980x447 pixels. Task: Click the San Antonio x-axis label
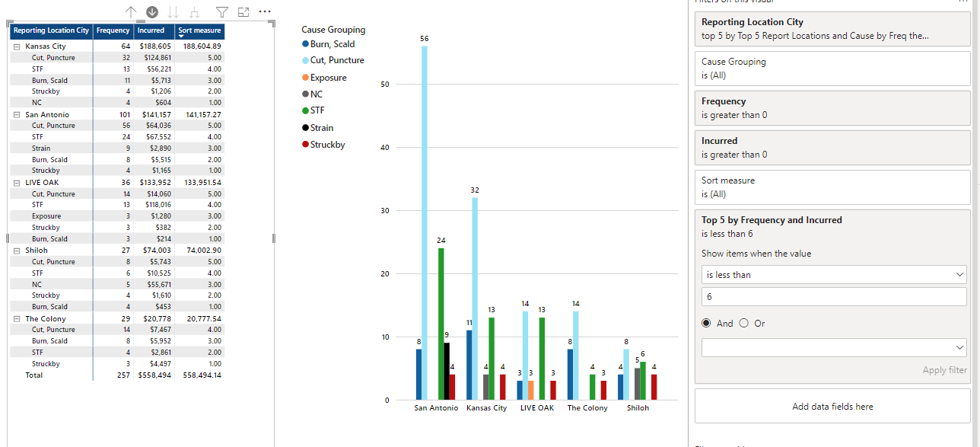point(436,408)
